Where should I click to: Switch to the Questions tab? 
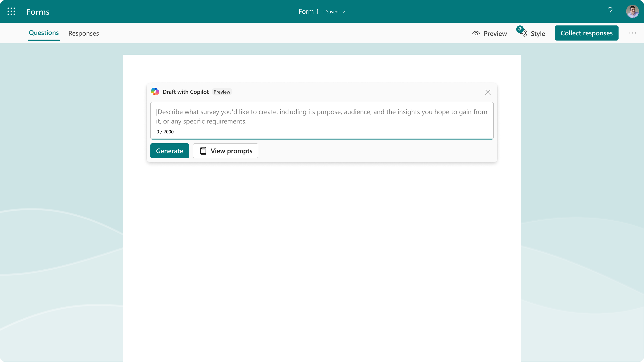(44, 33)
